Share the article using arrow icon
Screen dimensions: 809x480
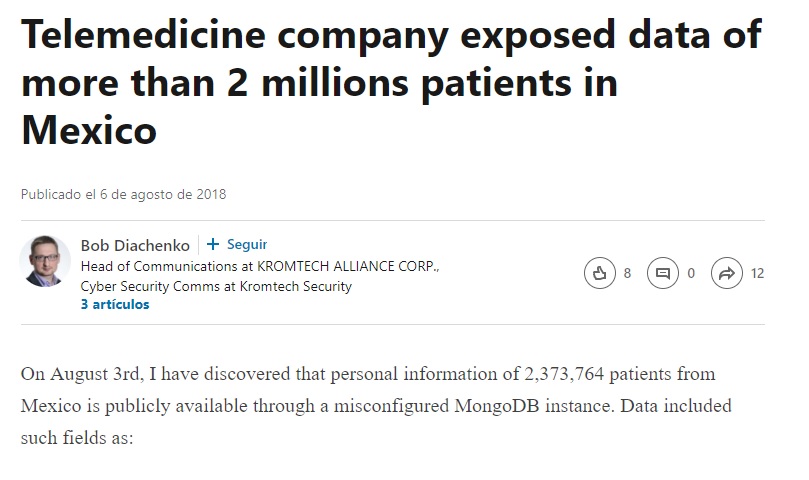pos(727,273)
